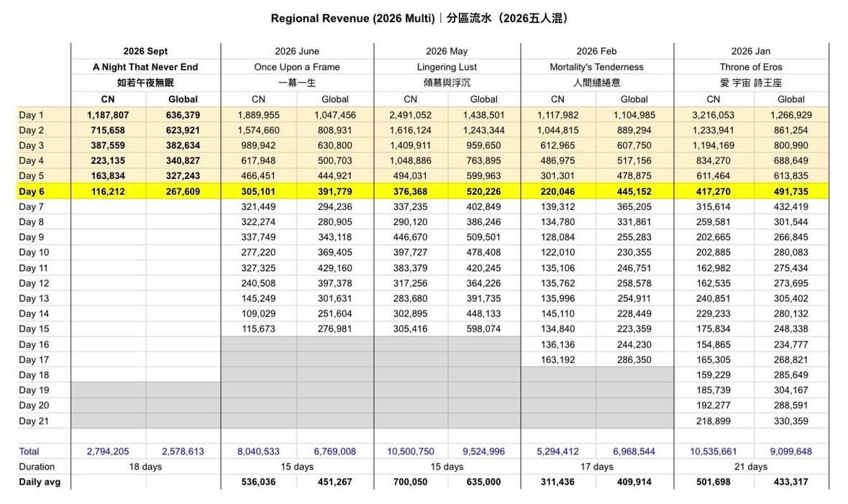Screen dimensions: 848x504
Task: Select the 'Lingering Lust' header cell
Action: (x=447, y=67)
